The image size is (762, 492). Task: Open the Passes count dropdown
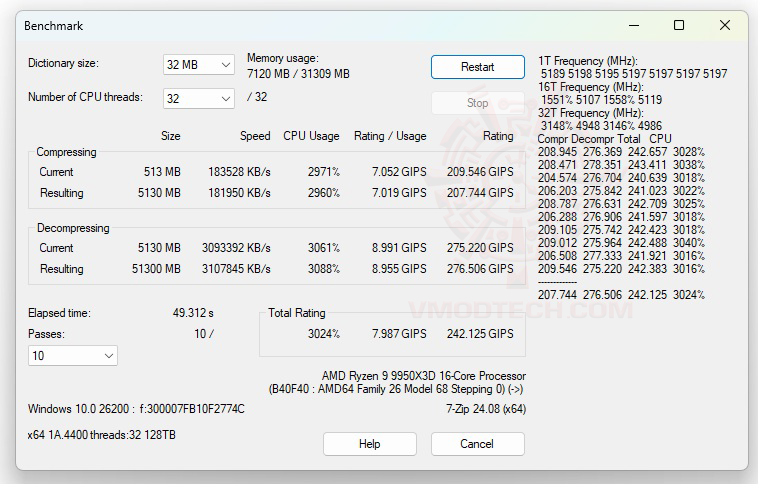72,356
